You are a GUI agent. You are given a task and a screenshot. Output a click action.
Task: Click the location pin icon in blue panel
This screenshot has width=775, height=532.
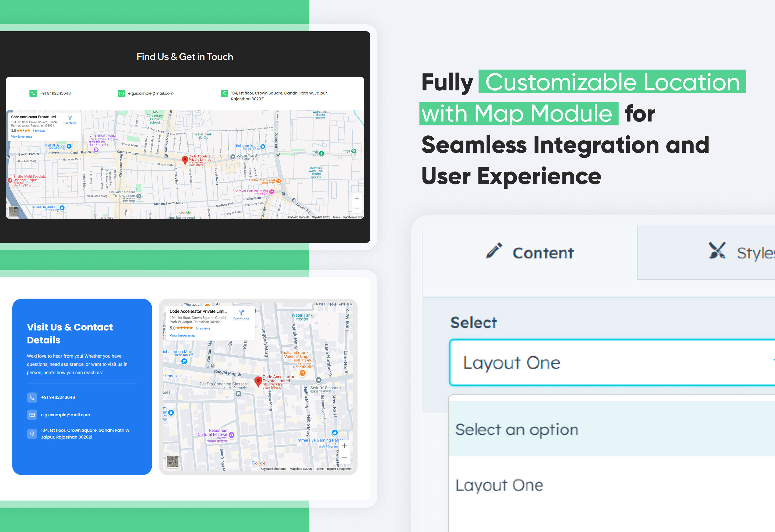coord(32,434)
